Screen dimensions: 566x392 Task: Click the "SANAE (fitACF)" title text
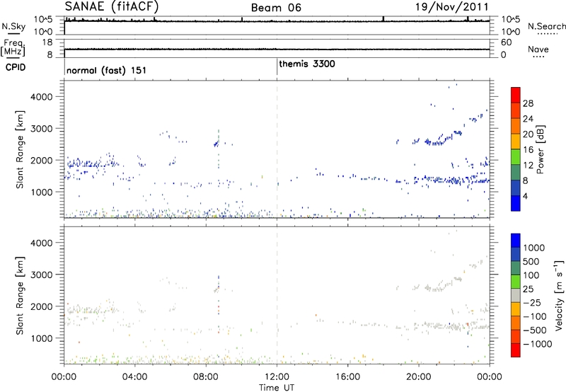tap(112, 6)
